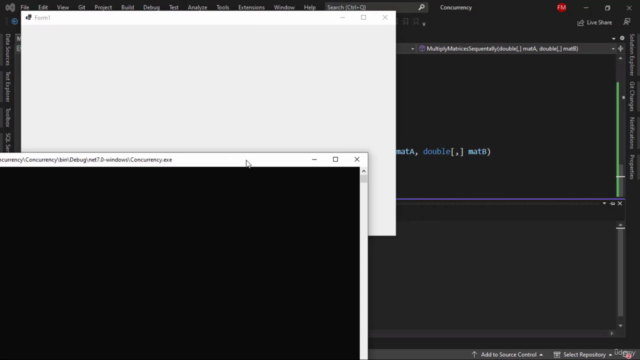Click the code editor vertical scroll up arrow
Viewport: 640px width, 360px height.
pos(620,58)
